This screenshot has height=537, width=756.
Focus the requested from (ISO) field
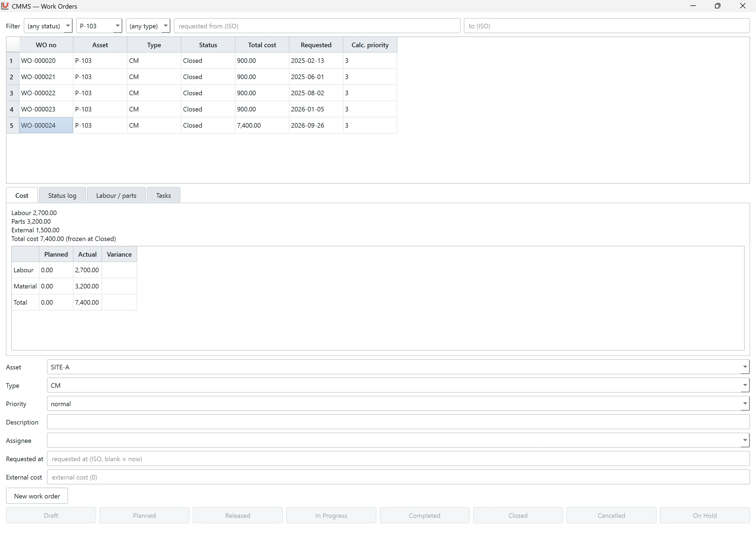[317, 26]
